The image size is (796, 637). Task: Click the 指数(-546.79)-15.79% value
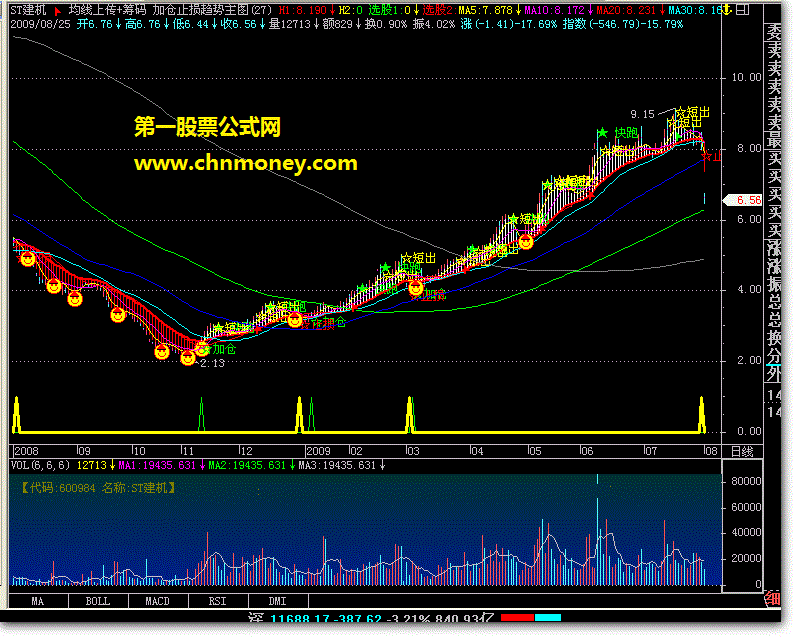tap(623, 24)
